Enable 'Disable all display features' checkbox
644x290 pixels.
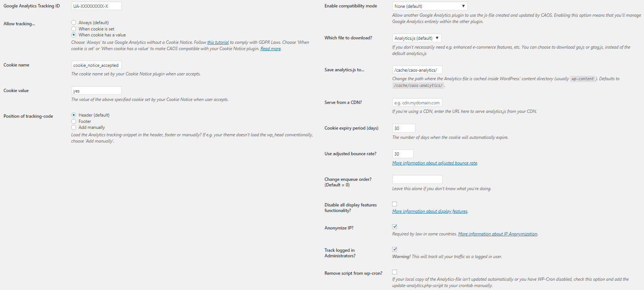(x=395, y=204)
